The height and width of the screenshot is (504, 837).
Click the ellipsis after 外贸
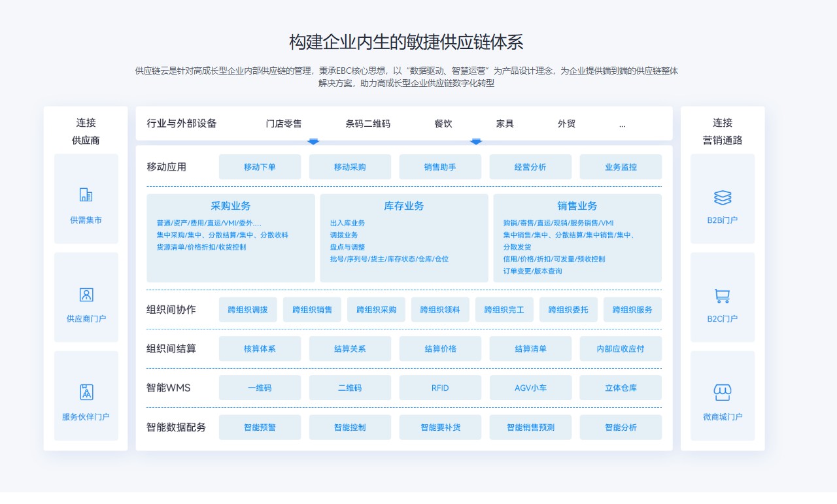point(622,125)
